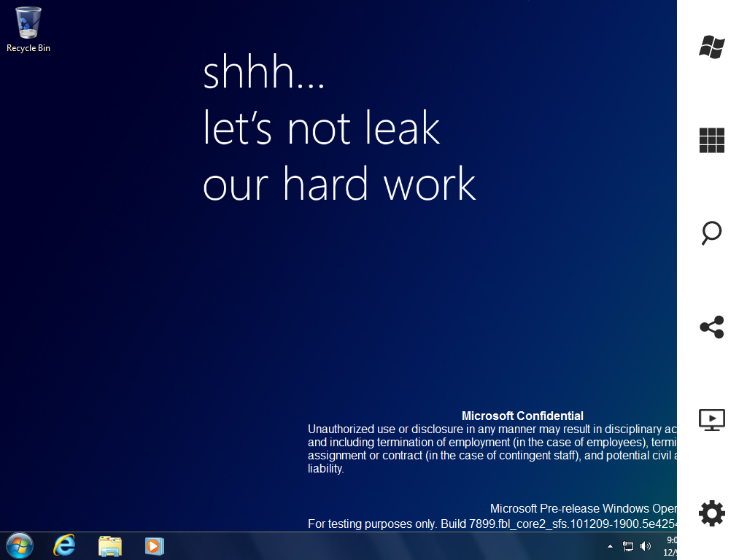
Task: Click the 'Microsoft Pre-release Windows' text
Action: [584, 508]
